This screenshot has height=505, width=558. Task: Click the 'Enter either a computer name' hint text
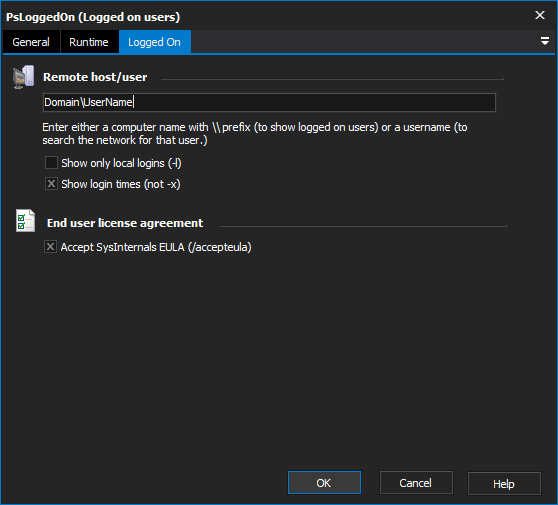coord(255,134)
